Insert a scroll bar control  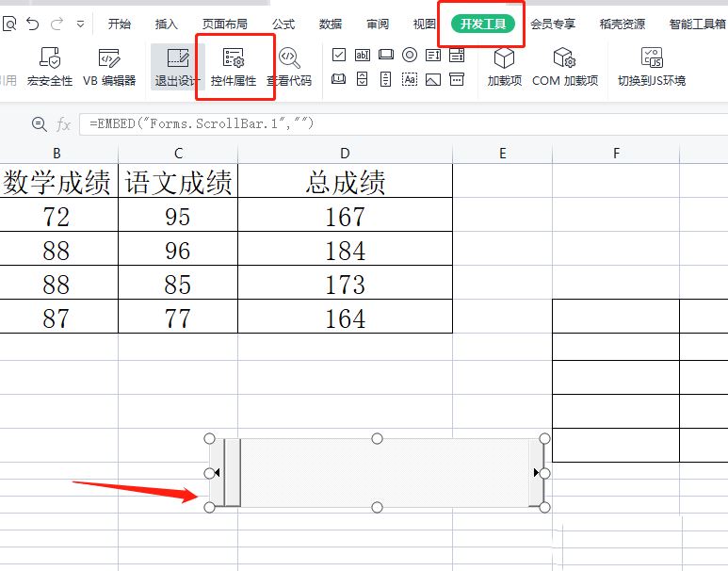click(385, 79)
